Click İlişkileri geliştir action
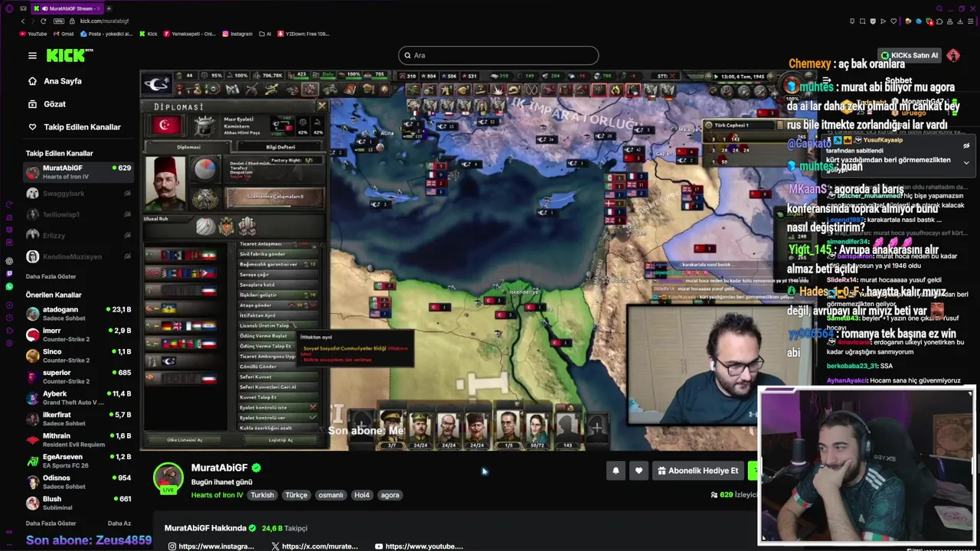Viewport: 980px width, 551px height. coord(278,295)
